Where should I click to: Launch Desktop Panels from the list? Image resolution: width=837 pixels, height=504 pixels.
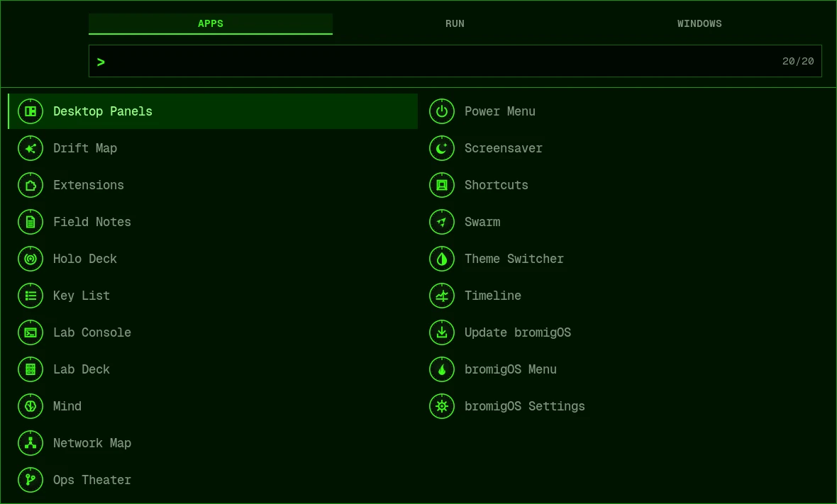point(213,111)
